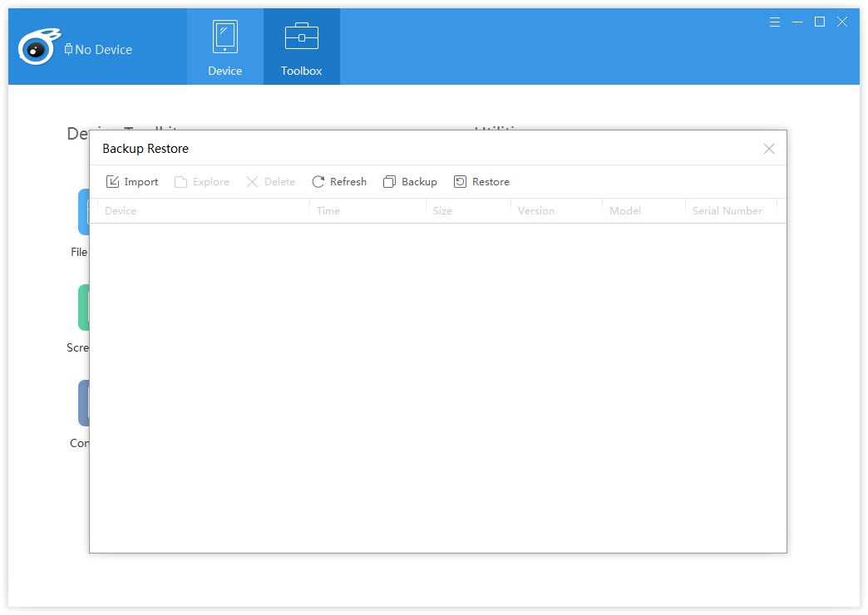Click the Serial Number column header
Viewport: 868px width, 615px height.
[x=727, y=211]
